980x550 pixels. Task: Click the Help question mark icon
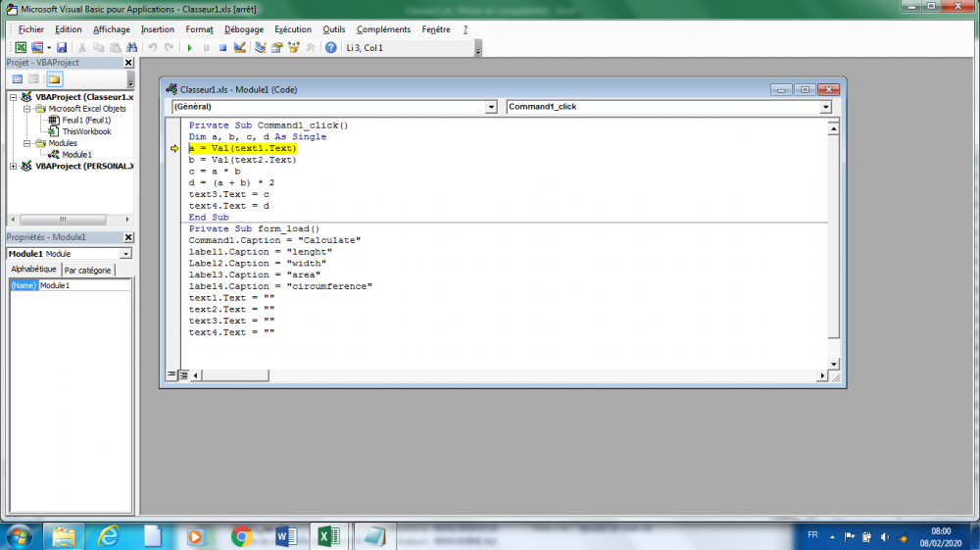pyautogui.click(x=331, y=47)
